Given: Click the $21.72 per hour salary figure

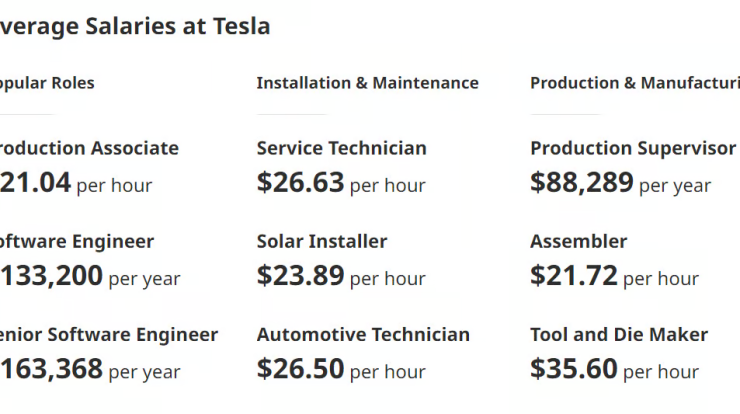Looking at the screenshot, I should 614,276.
